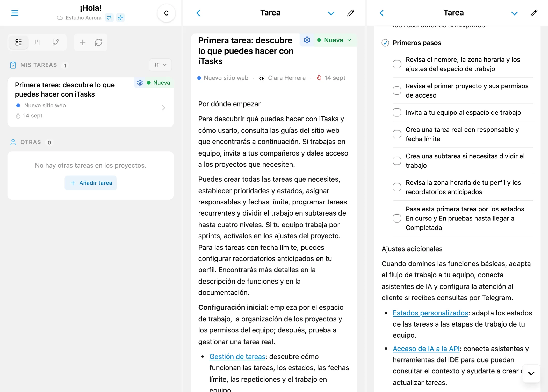Edit task in the right Tarea panel
This screenshot has width=548, height=392.
[x=534, y=13]
